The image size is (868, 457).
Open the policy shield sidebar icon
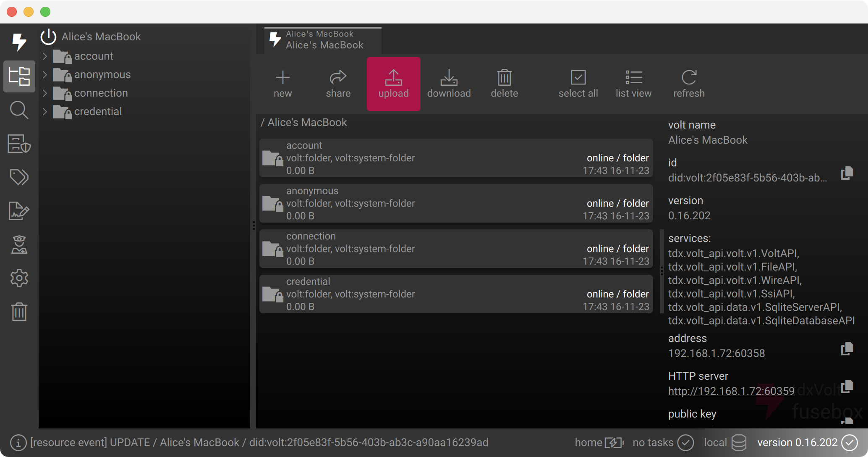[x=19, y=144]
